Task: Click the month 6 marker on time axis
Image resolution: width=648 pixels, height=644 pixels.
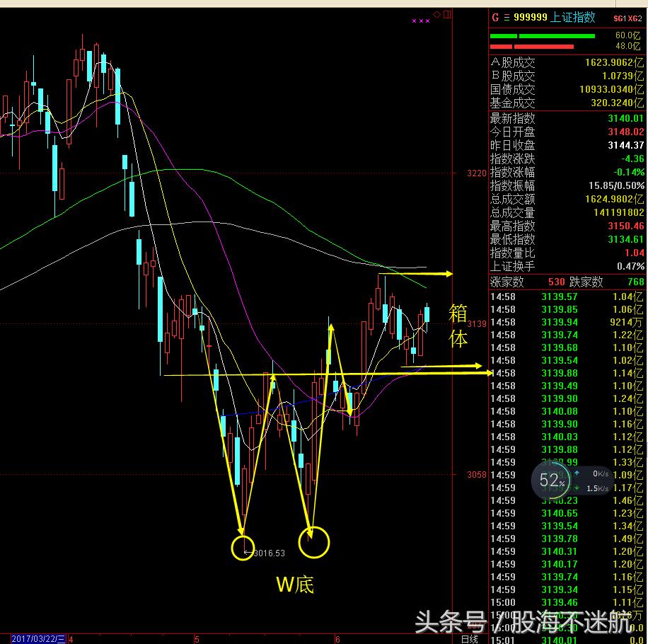Action: click(x=337, y=640)
